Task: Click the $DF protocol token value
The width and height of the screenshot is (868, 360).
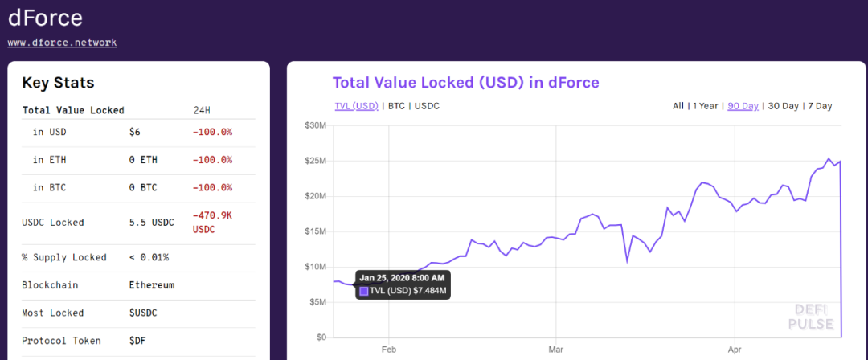Action: tap(137, 341)
